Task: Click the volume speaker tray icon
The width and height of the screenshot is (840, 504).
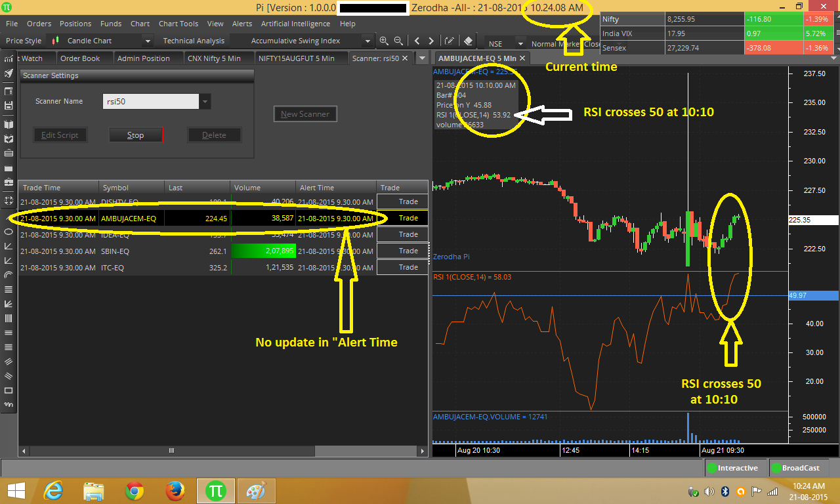Action: [x=709, y=491]
